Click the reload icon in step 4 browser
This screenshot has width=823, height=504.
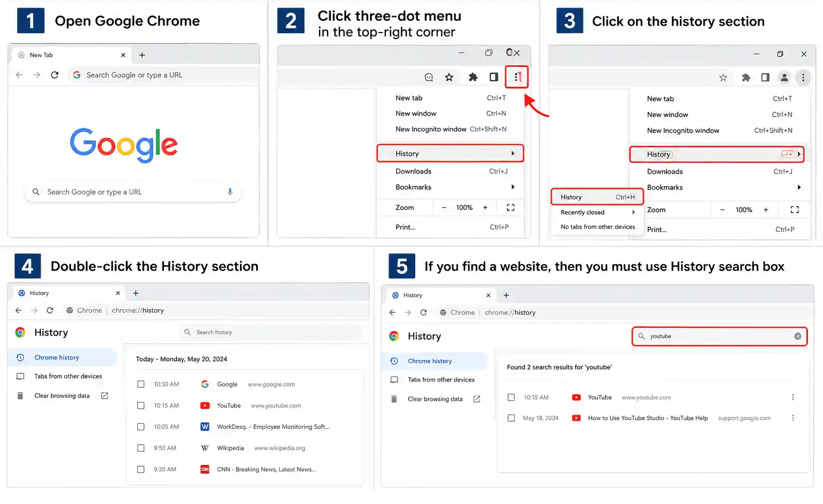[50, 310]
